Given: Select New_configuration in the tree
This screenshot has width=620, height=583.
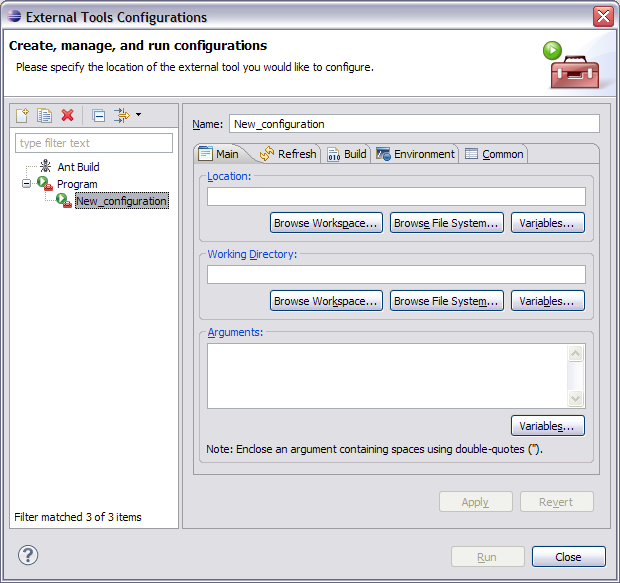Looking at the screenshot, I should pos(122,201).
